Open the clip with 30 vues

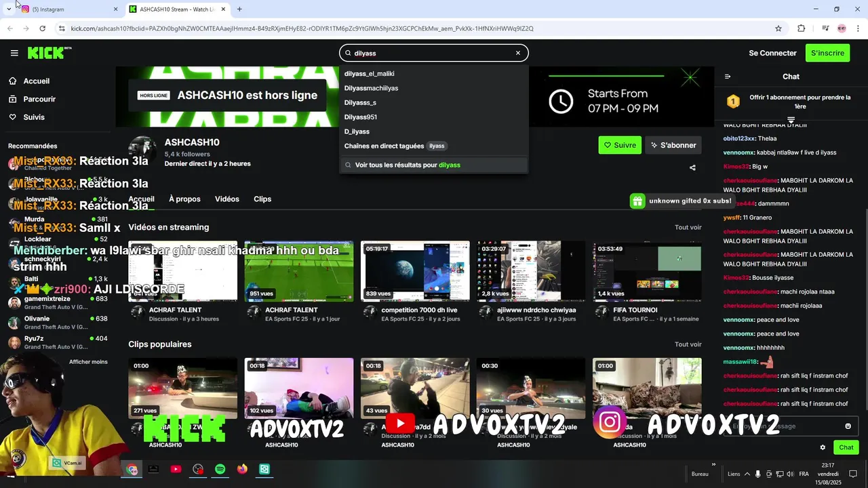click(531, 388)
